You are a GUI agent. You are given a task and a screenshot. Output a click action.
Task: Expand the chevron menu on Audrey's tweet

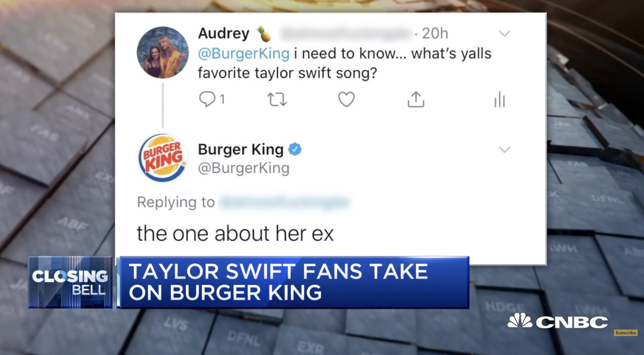[505, 34]
